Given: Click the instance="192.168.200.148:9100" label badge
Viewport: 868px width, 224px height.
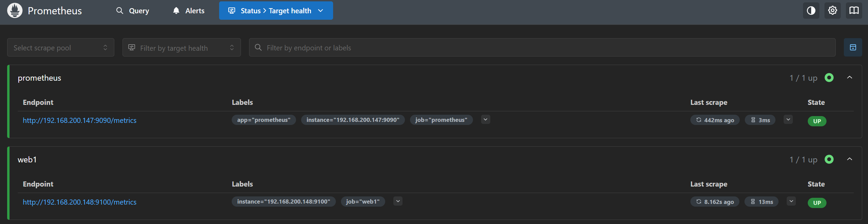Looking at the screenshot, I should (284, 202).
